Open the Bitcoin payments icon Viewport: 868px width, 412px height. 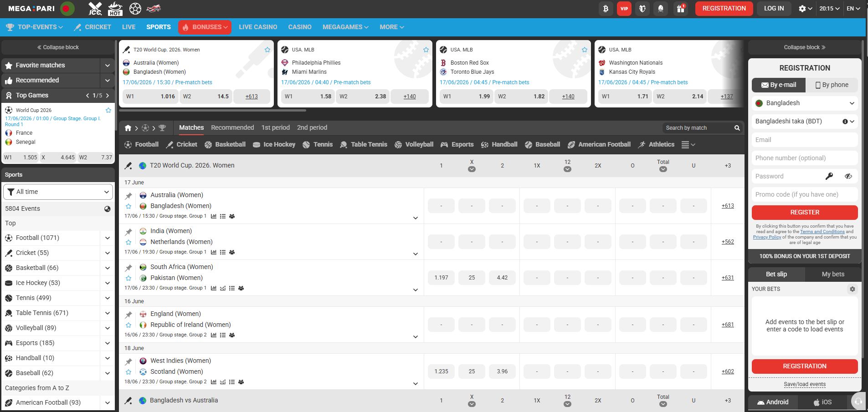click(x=606, y=9)
